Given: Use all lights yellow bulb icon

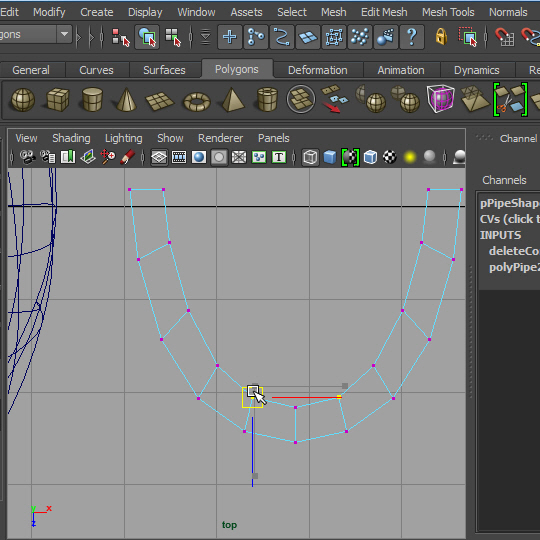Looking at the screenshot, I should pos(410,157).
